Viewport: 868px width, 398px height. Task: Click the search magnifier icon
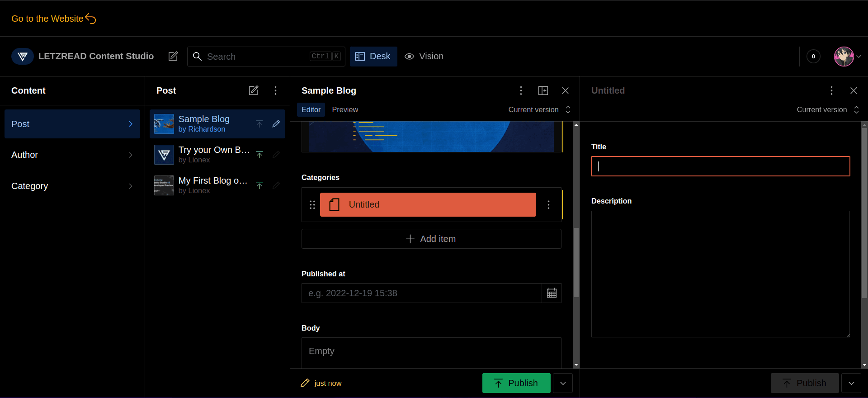(x=197, y=56)
